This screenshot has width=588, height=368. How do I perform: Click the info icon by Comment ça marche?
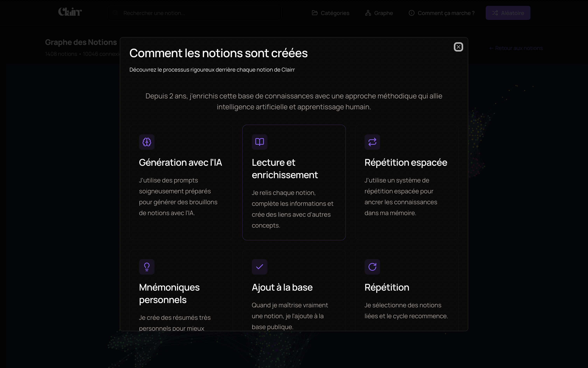coord(411,13)
